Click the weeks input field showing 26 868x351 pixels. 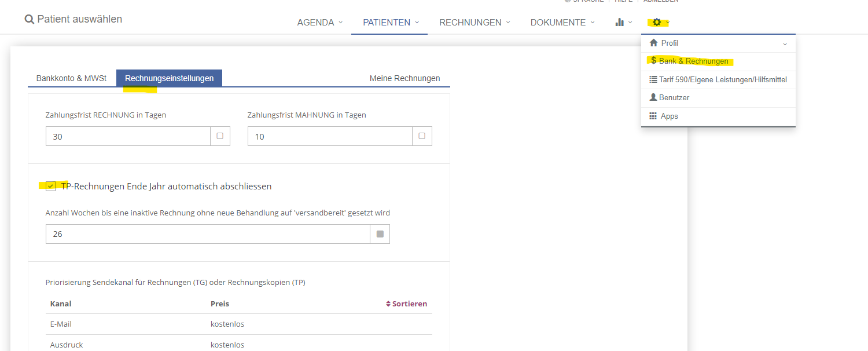click(x=208, y=234)
